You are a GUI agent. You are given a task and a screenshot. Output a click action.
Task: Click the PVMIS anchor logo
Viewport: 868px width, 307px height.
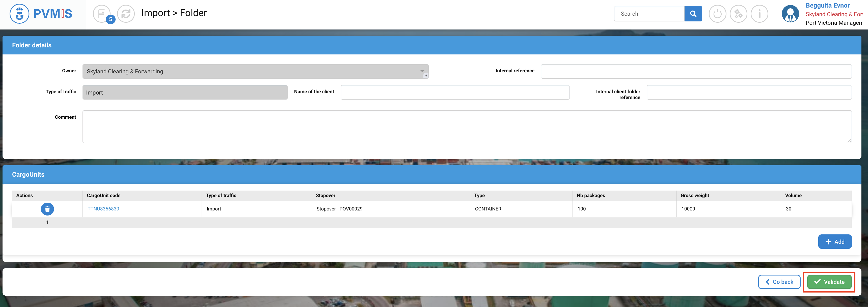[x=19, y=14]
